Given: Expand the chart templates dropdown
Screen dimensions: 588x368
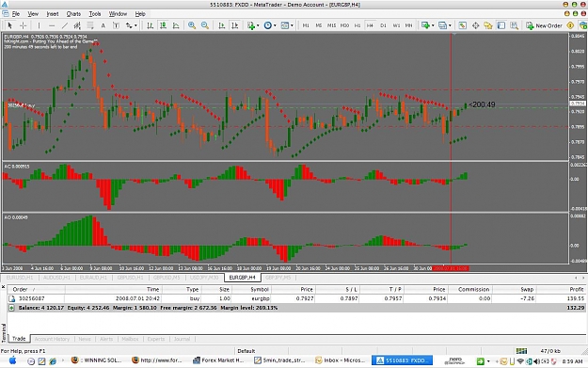Looking at the screenshot, I should click(292, 25).
